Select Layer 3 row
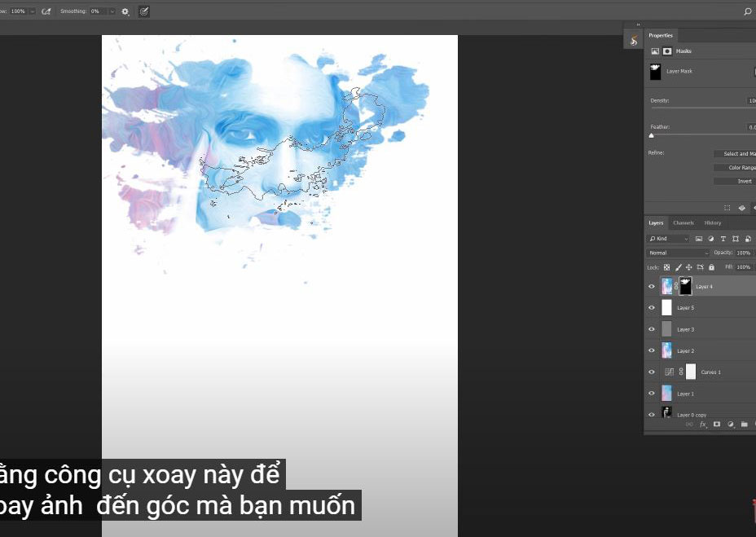Screen dimensions: 756x537 pyautogui.click(x=700, y=329)
